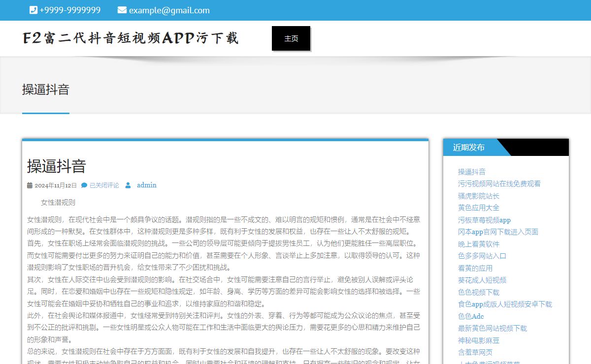Click the calendar icon next to the post date

pos(30,185)
